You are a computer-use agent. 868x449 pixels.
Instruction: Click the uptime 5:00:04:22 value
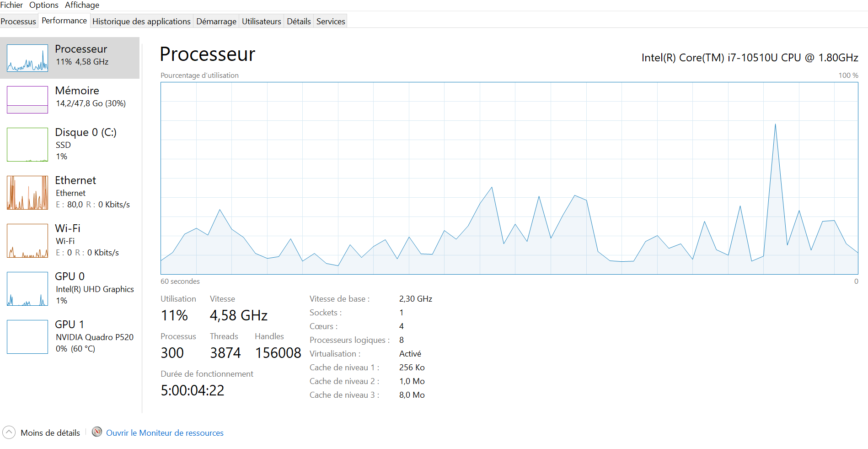tap(193, 390)
